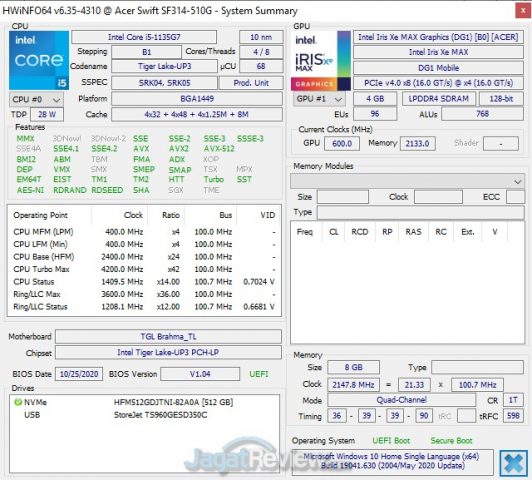Click the ALUs value 768
The height and width of the screenshot is (480, 532).
coord(482,114)
